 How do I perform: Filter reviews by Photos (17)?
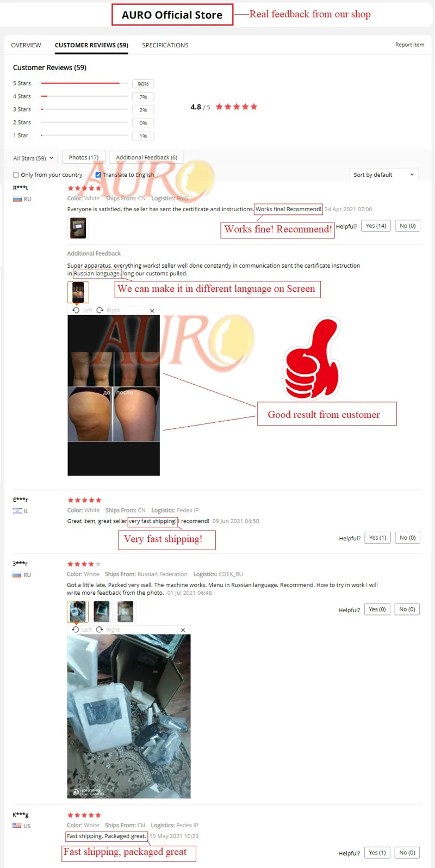click(84, 157)
